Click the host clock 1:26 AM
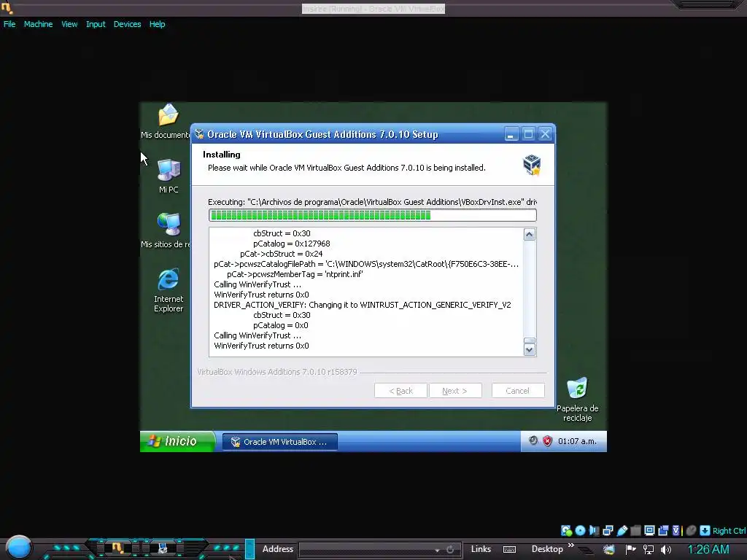The image size is (747, 560). (x=708, y=550)
